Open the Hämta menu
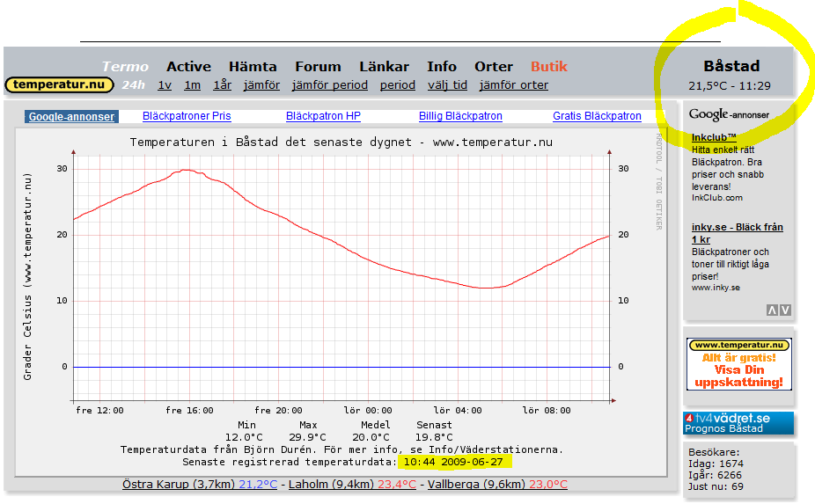 pyautogui.click(x=253, y=66)
